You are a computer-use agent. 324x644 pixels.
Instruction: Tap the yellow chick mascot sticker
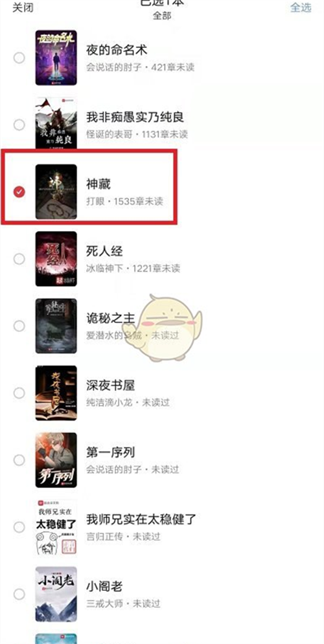point(168,328)
